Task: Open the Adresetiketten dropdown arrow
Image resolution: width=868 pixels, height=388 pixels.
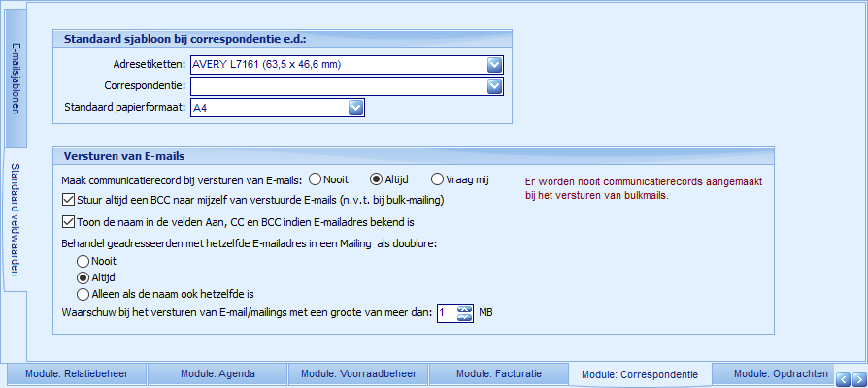Action: (494, 65)
